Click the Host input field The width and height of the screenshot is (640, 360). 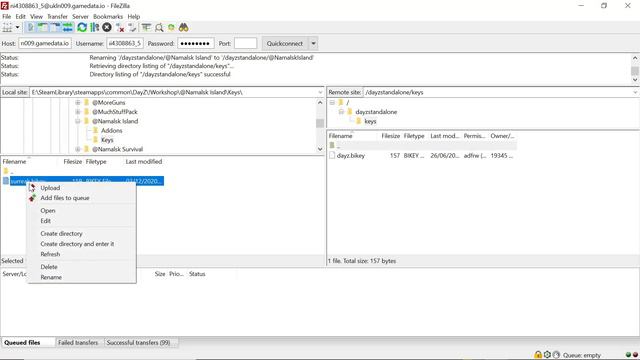click(45, 43)
